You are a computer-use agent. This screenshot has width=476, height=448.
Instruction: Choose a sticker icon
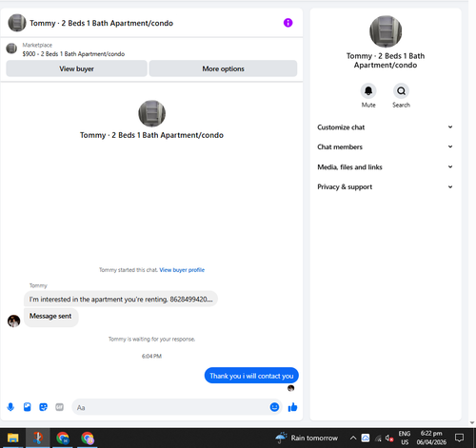(x=43, y=407)
